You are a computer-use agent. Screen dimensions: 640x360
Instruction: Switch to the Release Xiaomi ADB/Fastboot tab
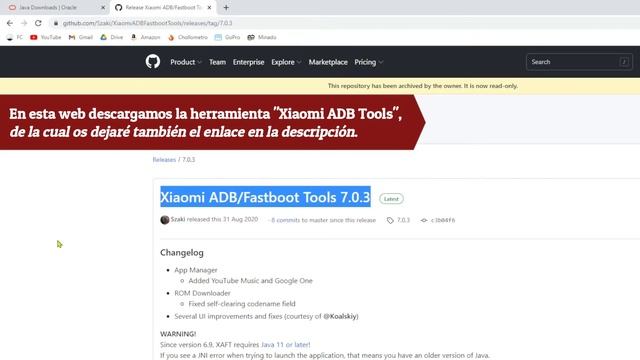pyautogui.click(x=163, y=7)
